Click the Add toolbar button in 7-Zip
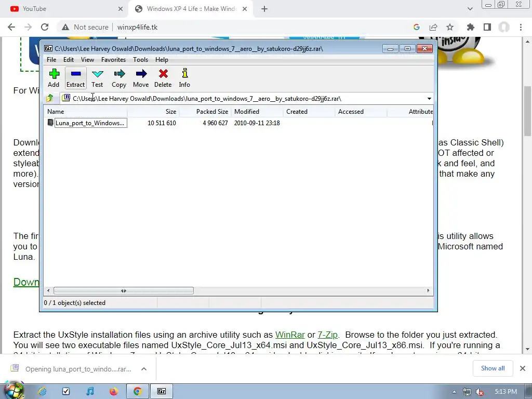 (x=54, y=78)
